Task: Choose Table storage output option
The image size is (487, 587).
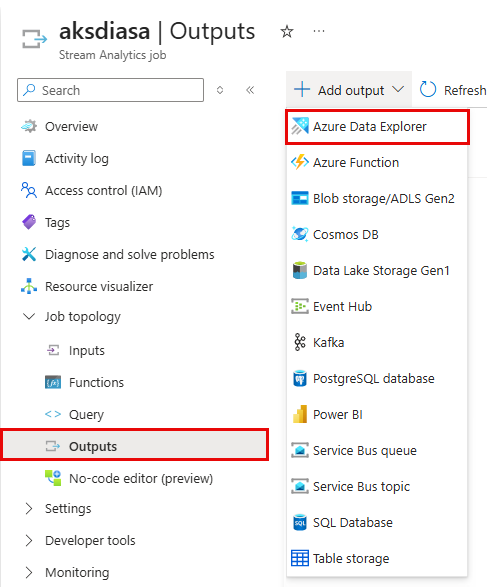Action: coord(351,558)
